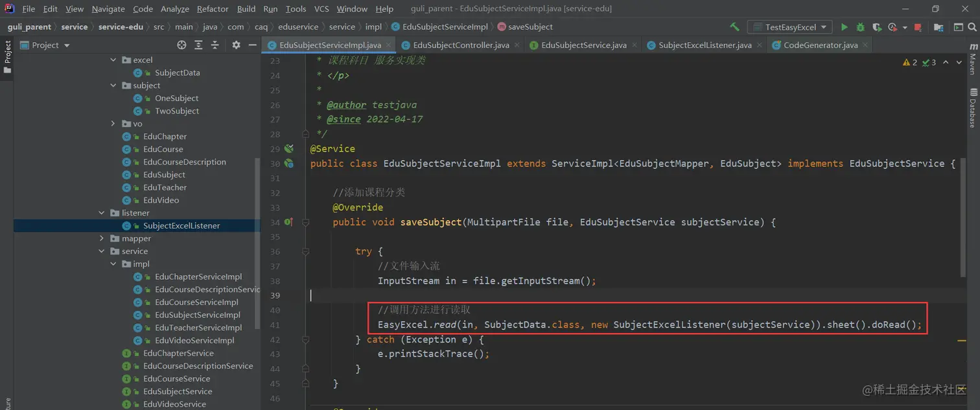Viewport: 980px width, 410px height.
Task: Locate current file with crosshair icon
Action: tap(181, 45)
